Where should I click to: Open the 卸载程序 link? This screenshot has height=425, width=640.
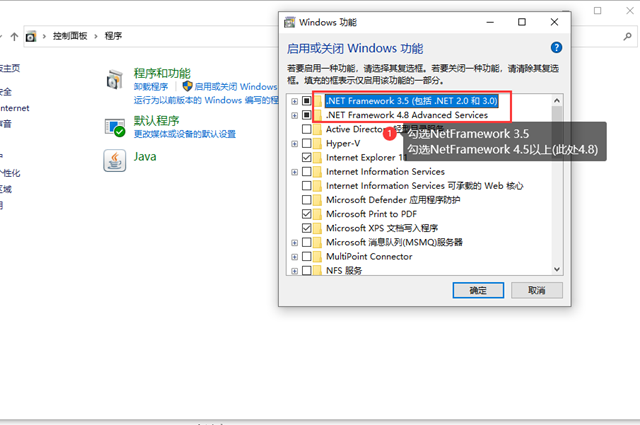tap(151, 87)
